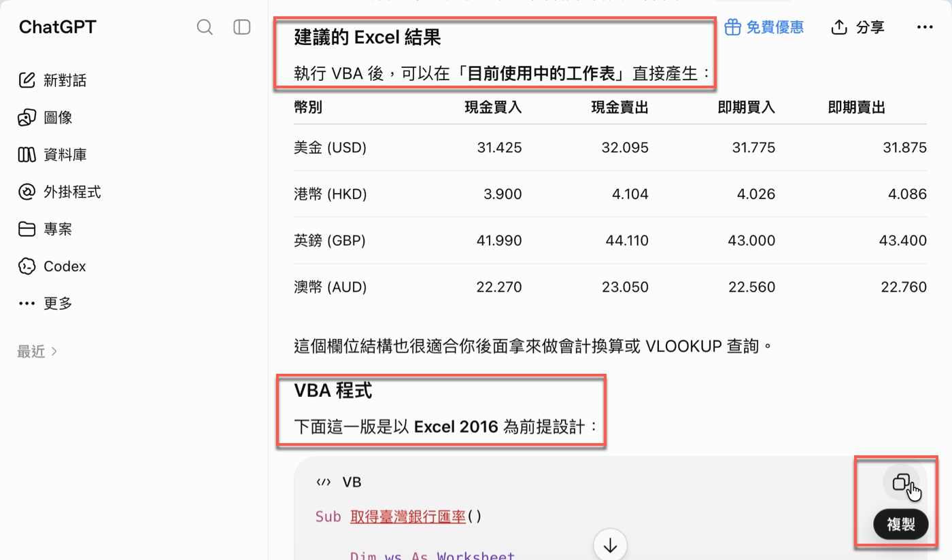Viewport: 952px width, 560px height.
Task: Click the 現金買入 column header
Action: coord(494,107)
